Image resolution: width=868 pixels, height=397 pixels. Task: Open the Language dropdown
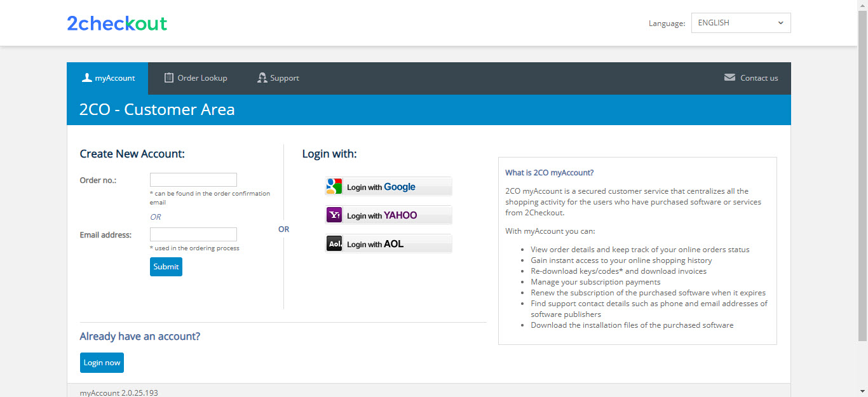point(741,23)
